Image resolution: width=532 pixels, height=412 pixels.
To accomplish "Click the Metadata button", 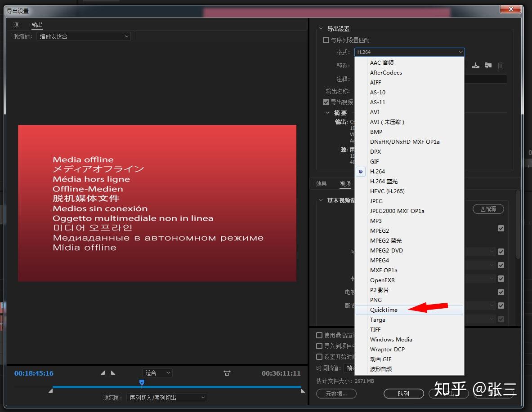I will 336,394.
